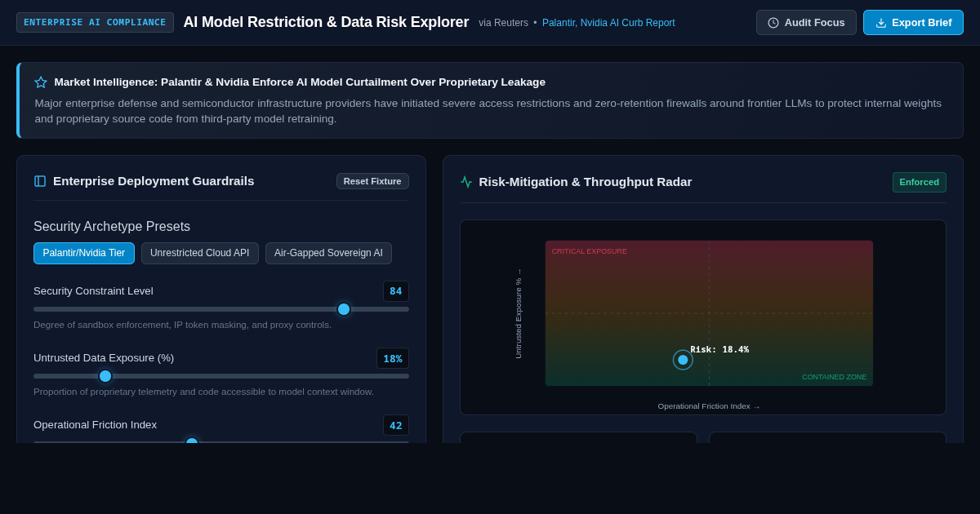Click the Operational Friction Index slider handle
The height and width of the screenshot is (514, 980).
click(192, 441)
